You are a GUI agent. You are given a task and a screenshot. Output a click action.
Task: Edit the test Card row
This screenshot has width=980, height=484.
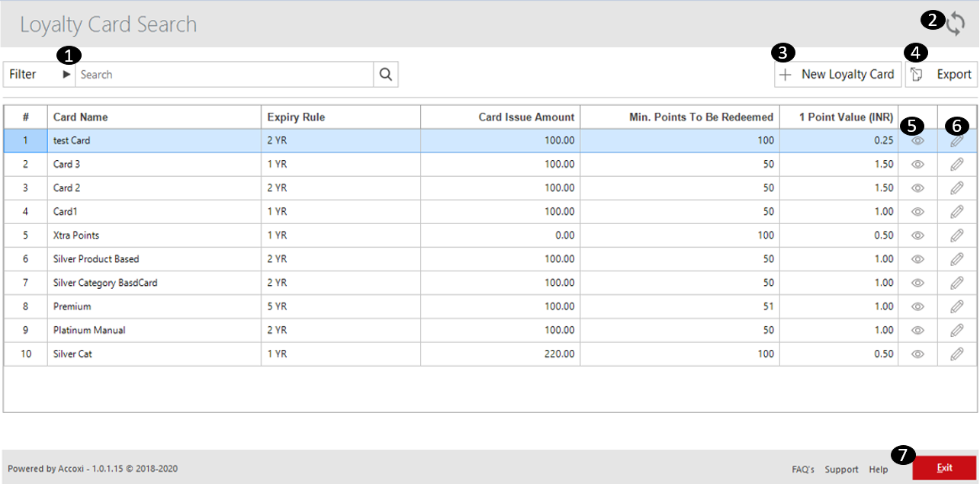[957, 141]
